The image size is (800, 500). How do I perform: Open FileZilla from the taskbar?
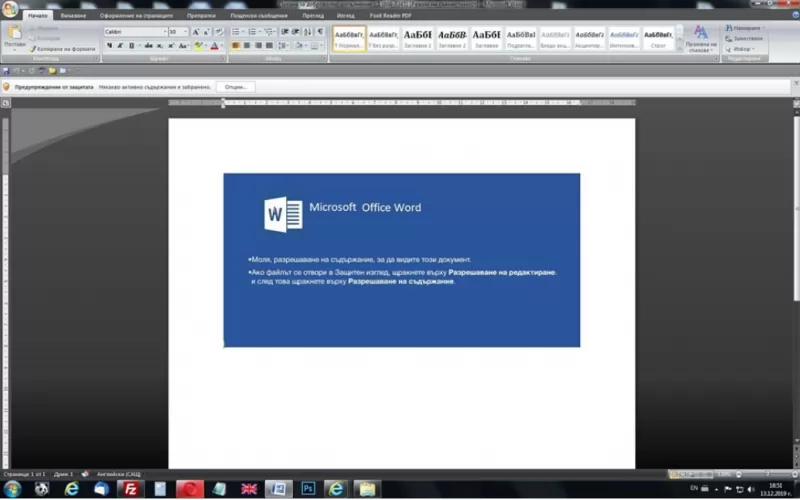(x=130, y=489)
